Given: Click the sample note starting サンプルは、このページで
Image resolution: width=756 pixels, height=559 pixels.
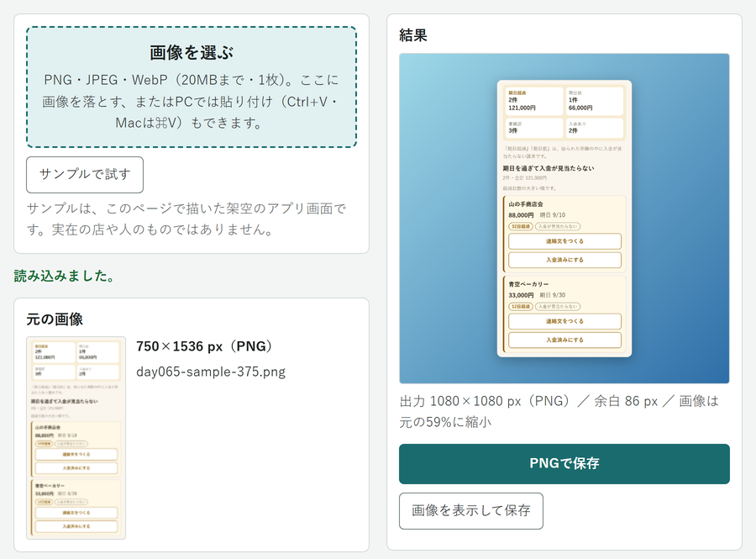Looking at the screenshot, I should pyautogui.click(x=186, y=219).
